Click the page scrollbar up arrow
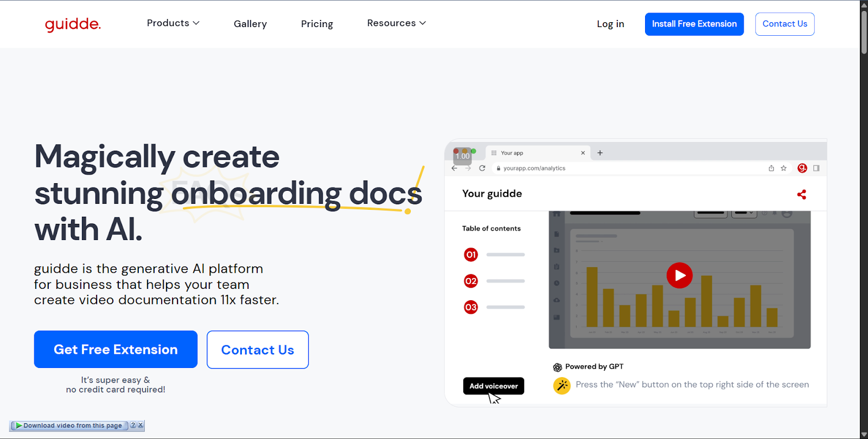 click(864, 5)
